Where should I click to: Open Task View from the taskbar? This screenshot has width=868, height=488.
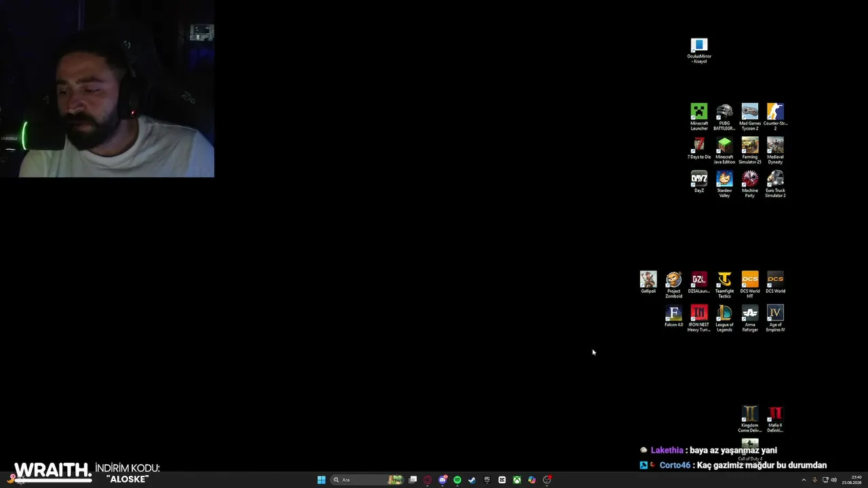pos(412,480)
